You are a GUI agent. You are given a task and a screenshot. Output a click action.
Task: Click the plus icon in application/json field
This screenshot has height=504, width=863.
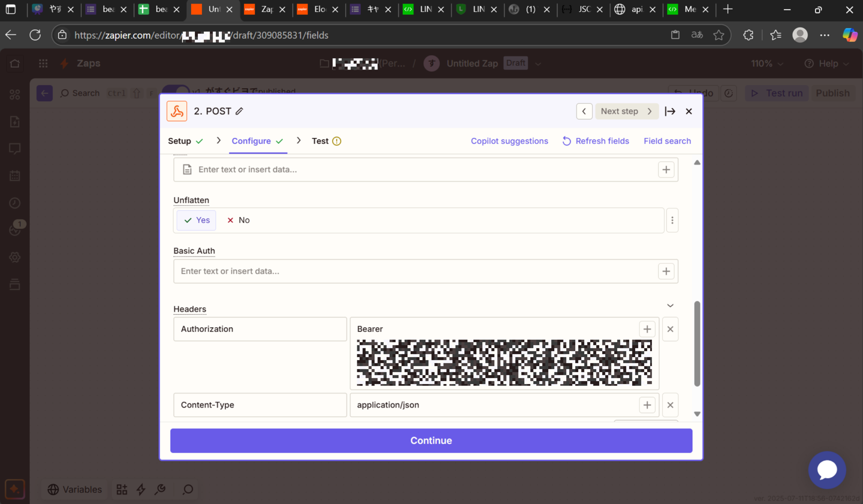point(647,405)
